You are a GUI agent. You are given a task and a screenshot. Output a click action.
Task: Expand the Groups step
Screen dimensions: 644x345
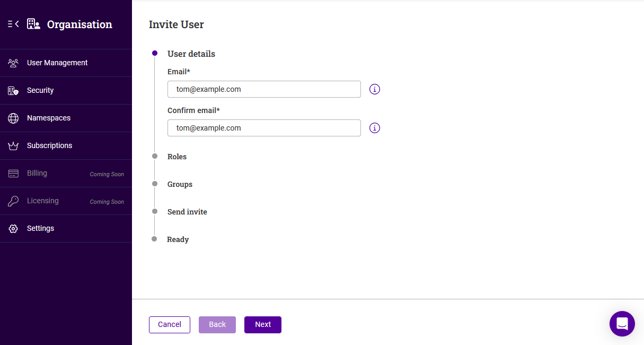pyautogui.click(x=180, y=184)
